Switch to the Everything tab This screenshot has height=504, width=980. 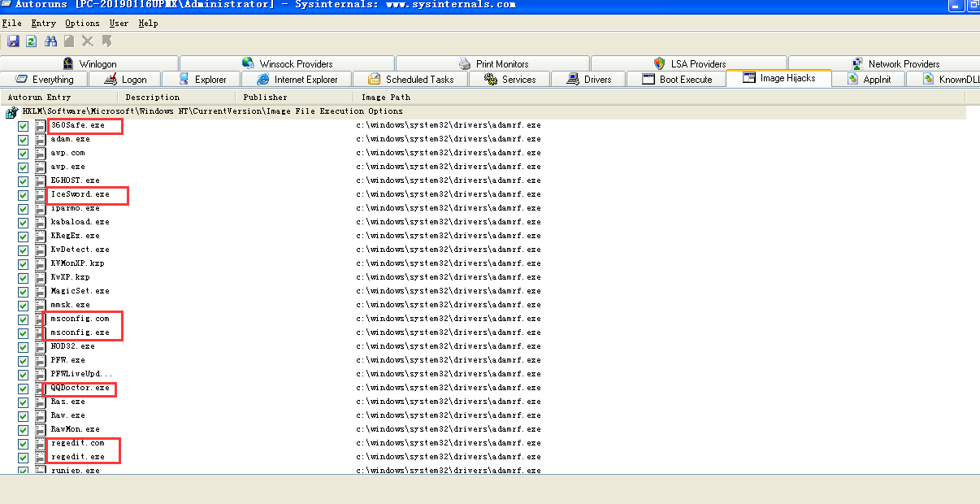pyautogui.click(x=42, y=79)
